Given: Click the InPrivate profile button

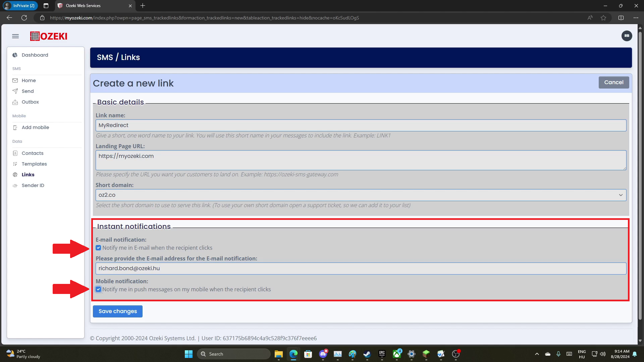Looking at the screenshot, I should tap(21, 6).
